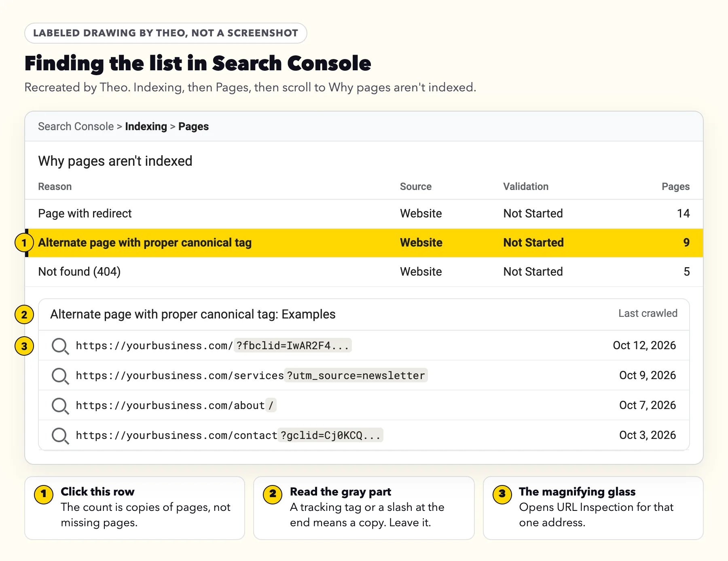728x561 pixels.
Task: Select the services?utm_source=newsletter URL text
Action: point(252,375)
